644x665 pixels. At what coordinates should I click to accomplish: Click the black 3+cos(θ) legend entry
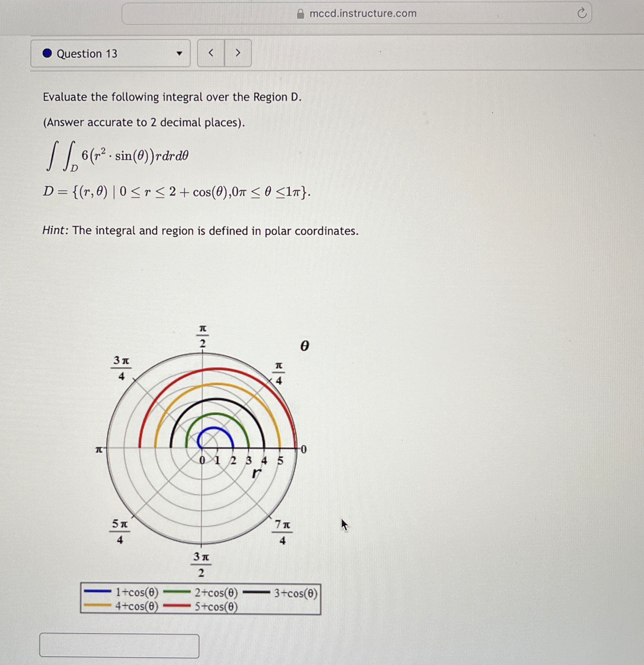coord(280,593)
